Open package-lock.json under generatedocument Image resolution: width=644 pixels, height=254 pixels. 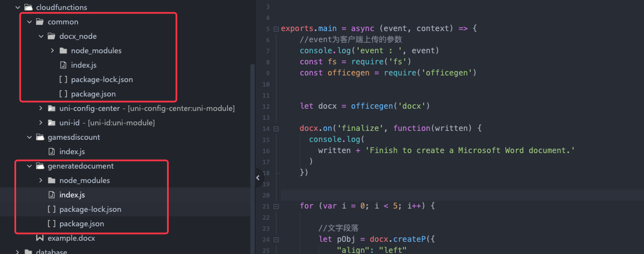click(90, 209)
